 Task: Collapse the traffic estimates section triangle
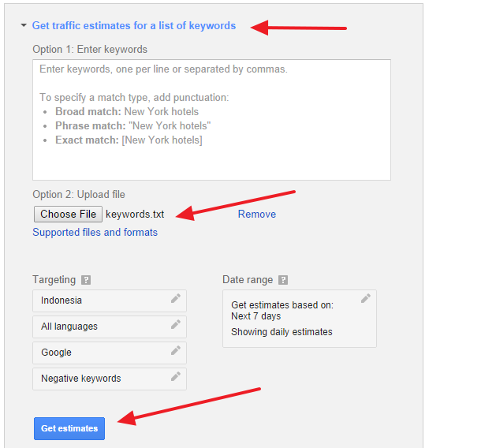coord(24,26)
